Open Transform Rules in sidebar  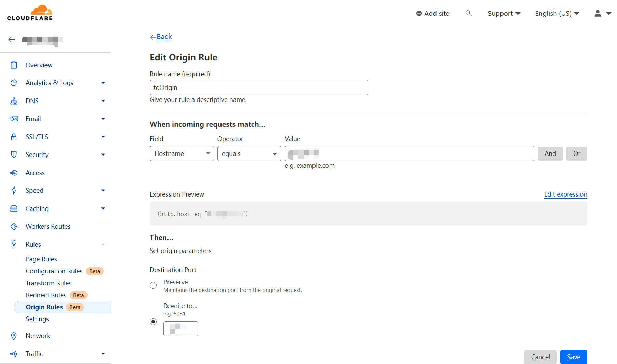49,283
